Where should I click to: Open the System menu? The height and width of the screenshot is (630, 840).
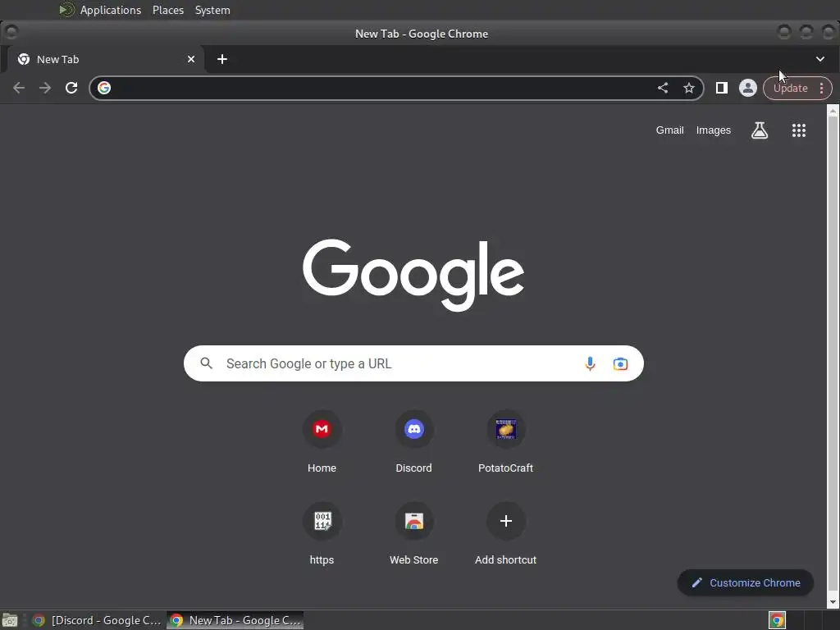(212, 10)
